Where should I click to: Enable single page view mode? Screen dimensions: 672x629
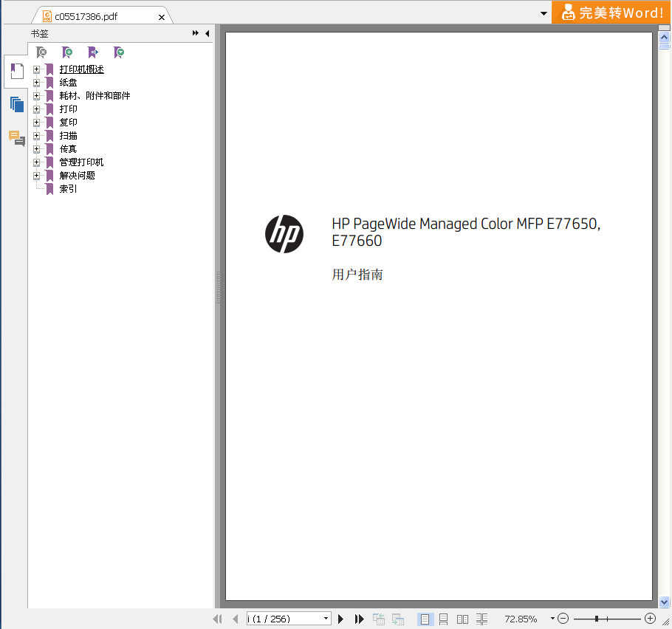[x=425, y=619]
